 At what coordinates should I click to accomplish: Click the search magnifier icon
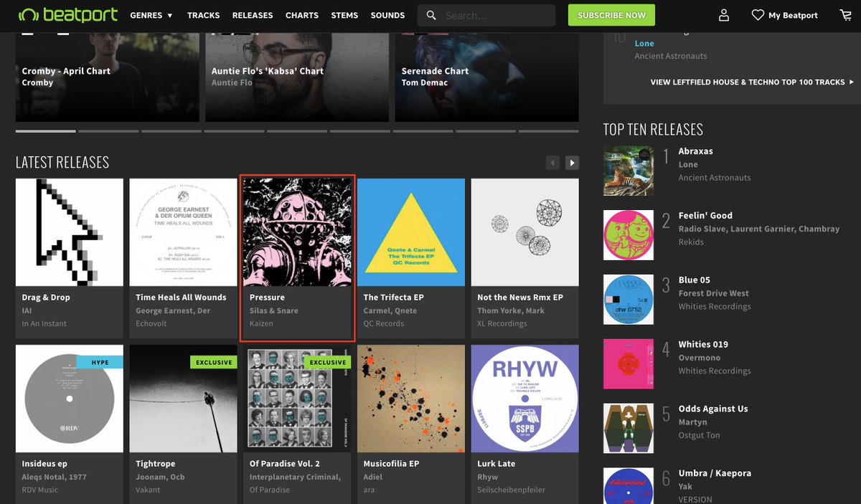pos(430,15)
